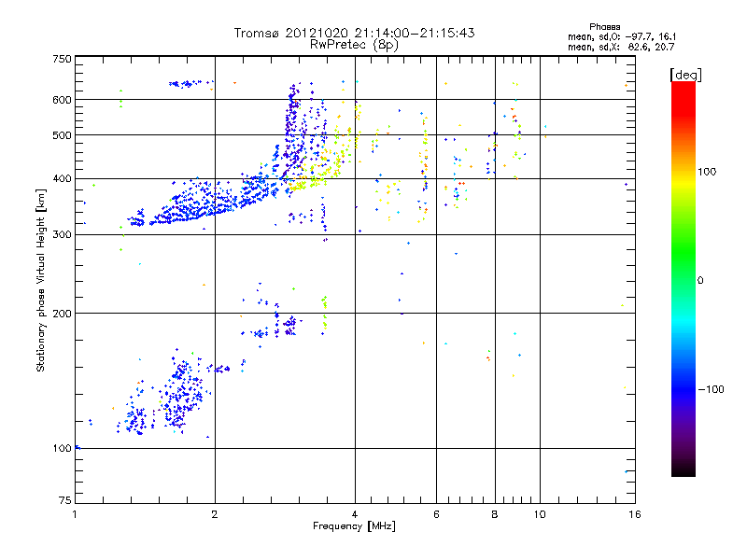Click y-axis tick value '300'

coord(62,234)
